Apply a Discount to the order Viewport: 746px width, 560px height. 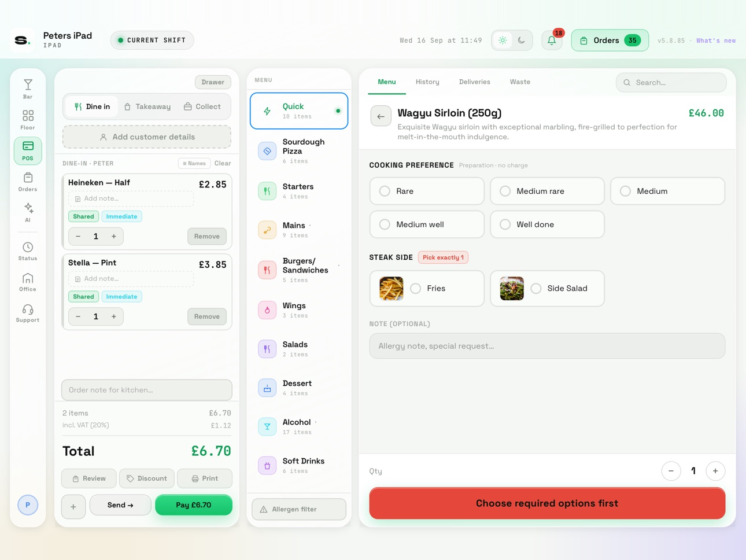(x=147, y=478)
